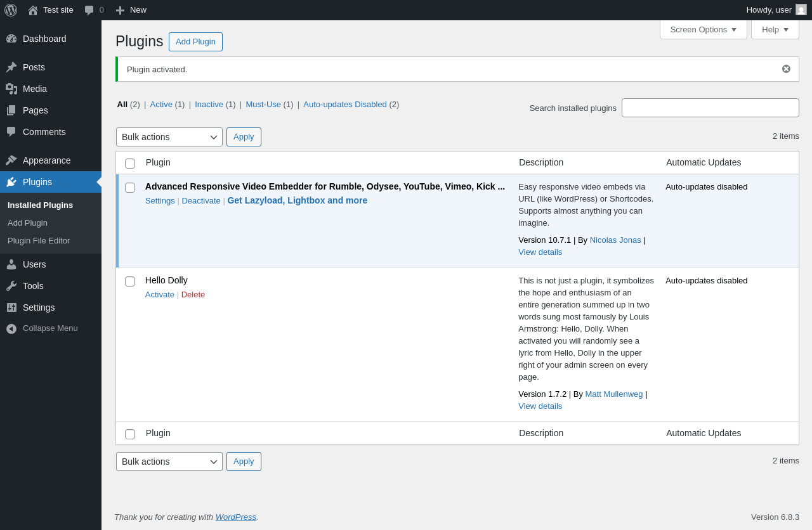Toggle the select-all checkbox in table header
Image resolution: width=812 pixels, height=530 pixels.
pyautogui.click(x=130, y=164)
